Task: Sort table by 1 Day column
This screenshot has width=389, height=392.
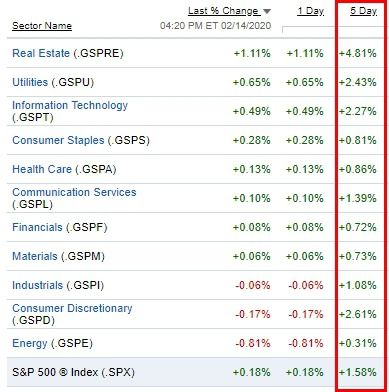Action: coord(310,11)
